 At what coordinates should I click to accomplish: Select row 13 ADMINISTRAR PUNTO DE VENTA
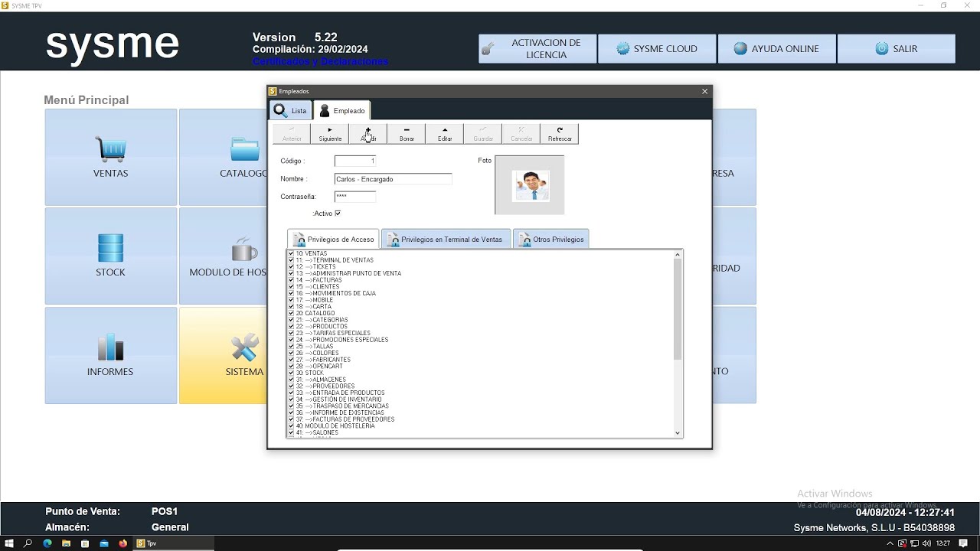tap(348, 273)
